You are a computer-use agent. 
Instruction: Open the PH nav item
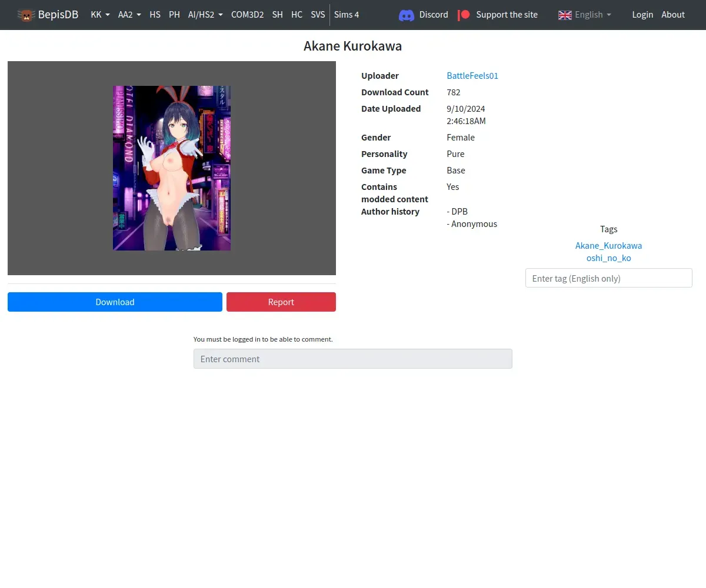[x=174, y=15]
